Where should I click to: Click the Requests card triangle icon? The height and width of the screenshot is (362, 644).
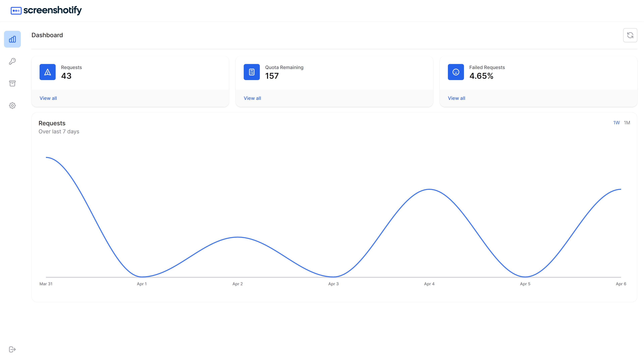47,72
